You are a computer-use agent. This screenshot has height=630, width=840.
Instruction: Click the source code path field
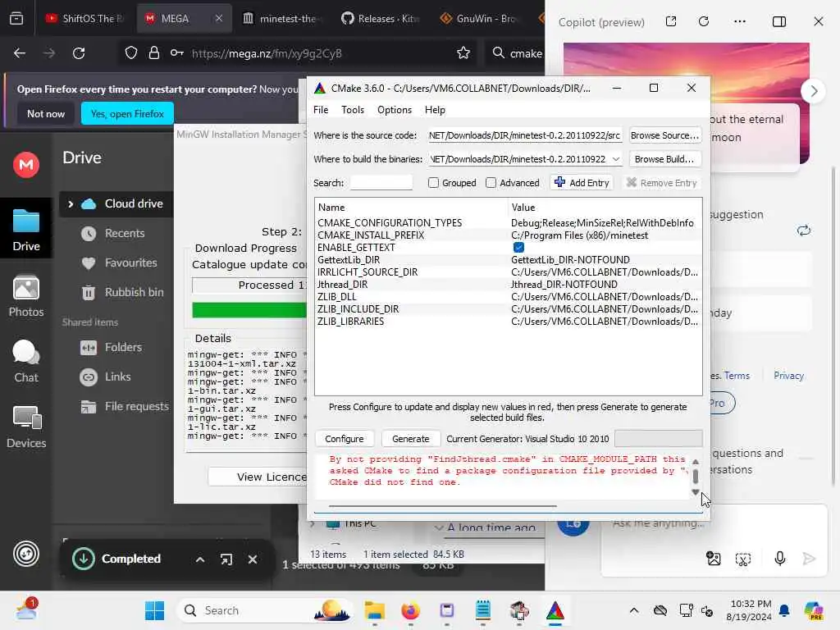pos(525,135)
